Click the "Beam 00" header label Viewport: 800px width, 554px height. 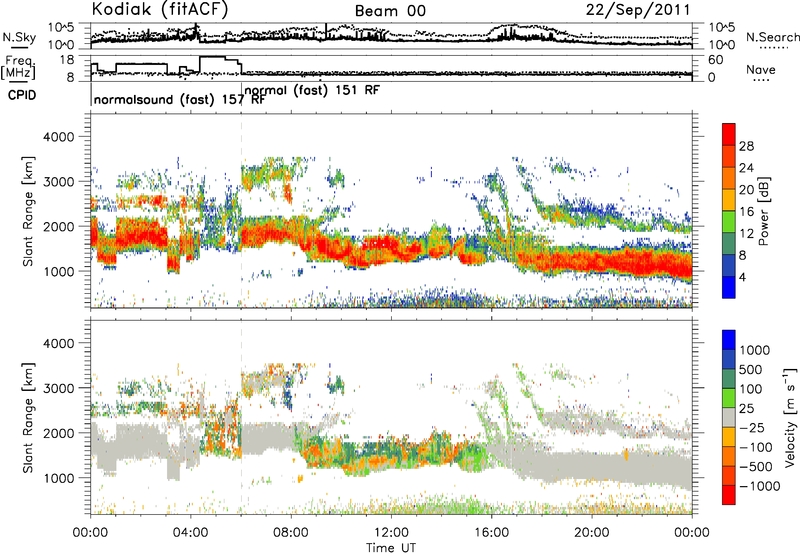[x=390, y=11]
